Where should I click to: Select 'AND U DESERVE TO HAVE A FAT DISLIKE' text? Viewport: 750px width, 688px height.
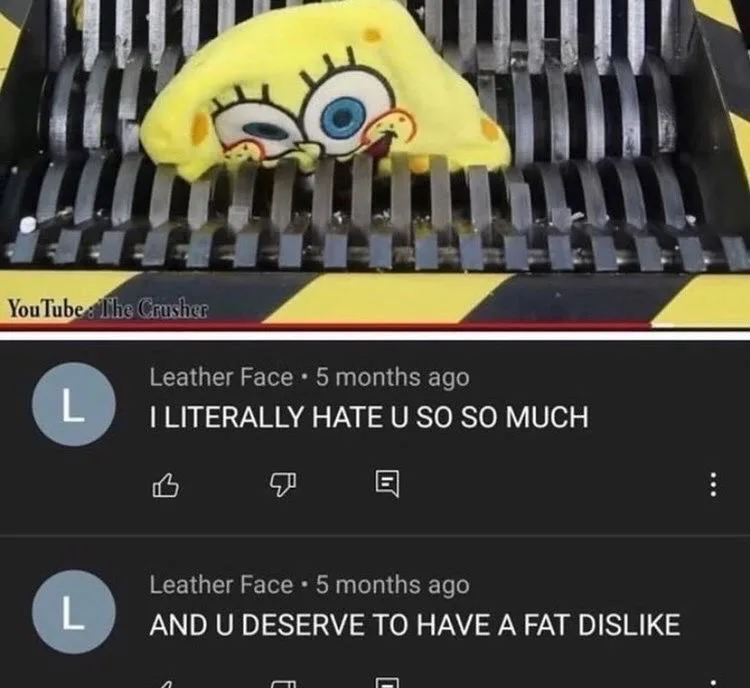[x=414, y=624]
